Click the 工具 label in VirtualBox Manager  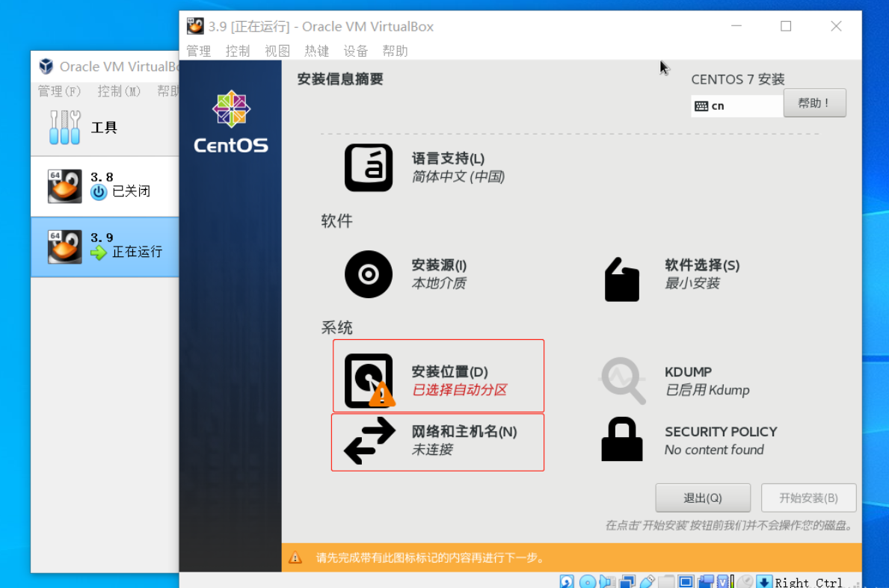(x=104, y=128)
